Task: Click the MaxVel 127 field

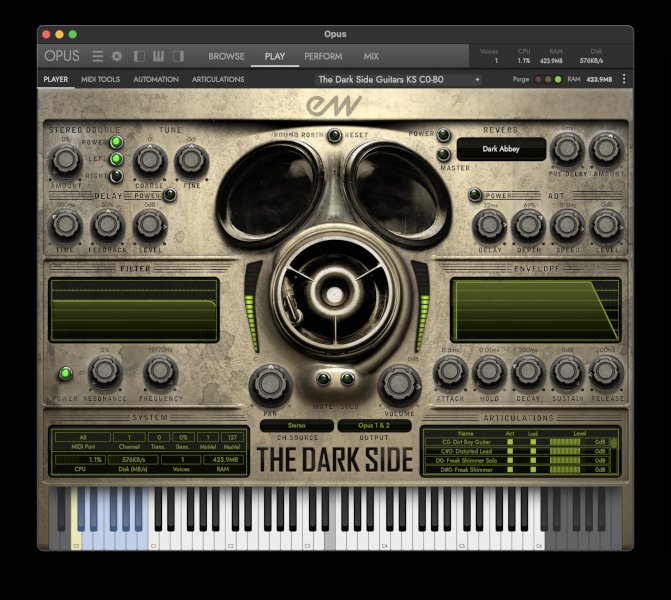Action: [232, 437]
